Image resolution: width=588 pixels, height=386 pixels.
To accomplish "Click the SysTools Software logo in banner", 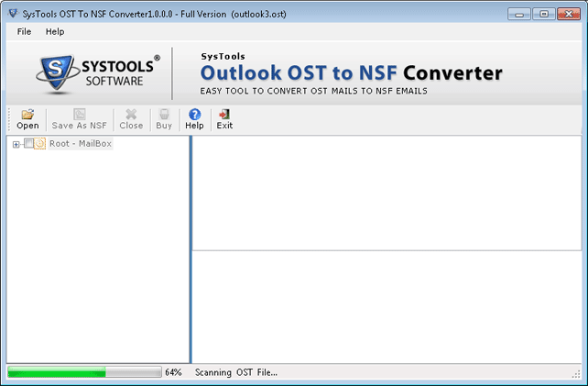I will pos(98,73).
